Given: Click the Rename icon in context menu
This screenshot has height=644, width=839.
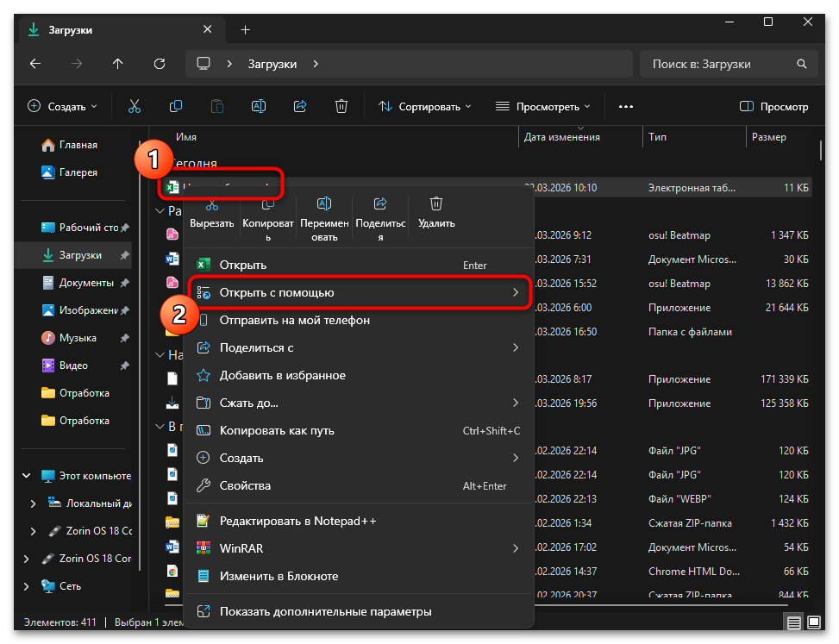Looking at the screenshot, I should point(324,204).
